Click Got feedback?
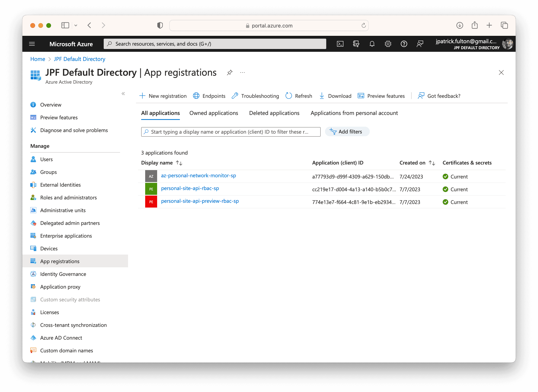 coord(439,96)
